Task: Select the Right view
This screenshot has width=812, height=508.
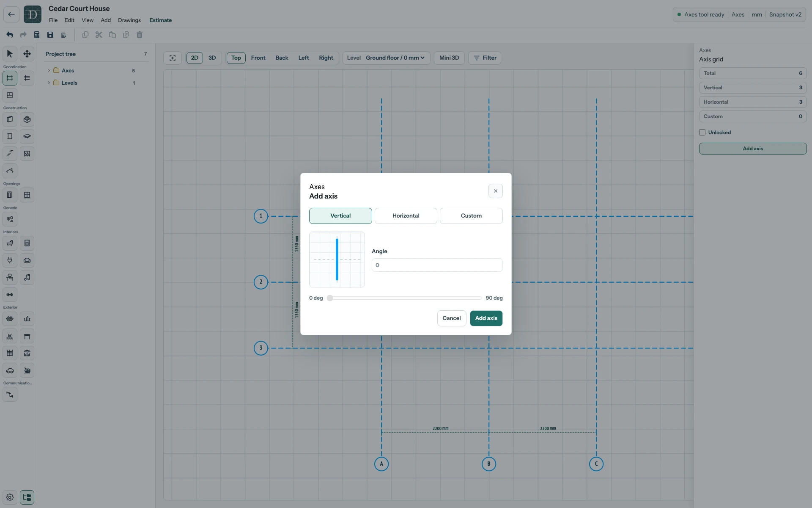Action: point(326,58)
